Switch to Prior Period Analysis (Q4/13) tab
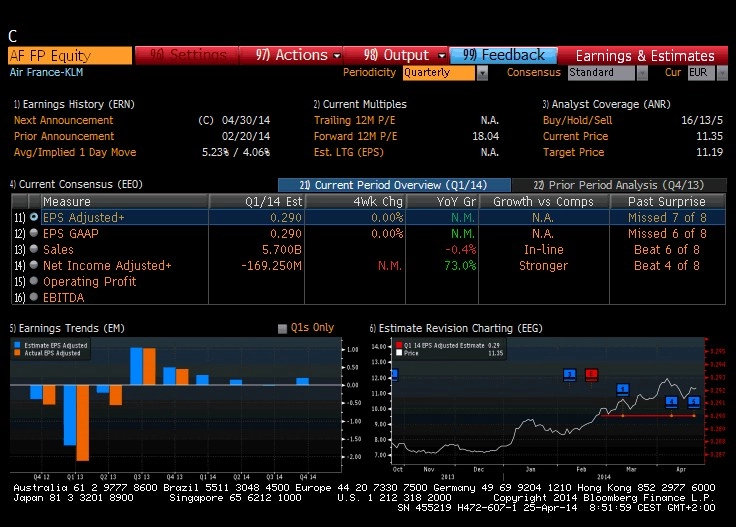Viewport: 736px width, 527px height. click(619, 185)
